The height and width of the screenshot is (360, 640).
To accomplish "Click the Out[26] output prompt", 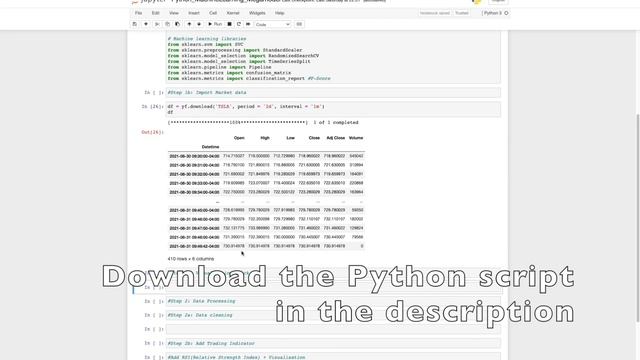I will pyautogui.click(x=152, y=132).
